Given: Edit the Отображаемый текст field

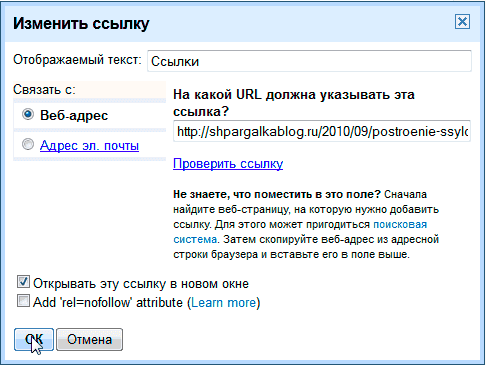Looking at the screenshot, I should pyautogui.click(x=309, y=61).
